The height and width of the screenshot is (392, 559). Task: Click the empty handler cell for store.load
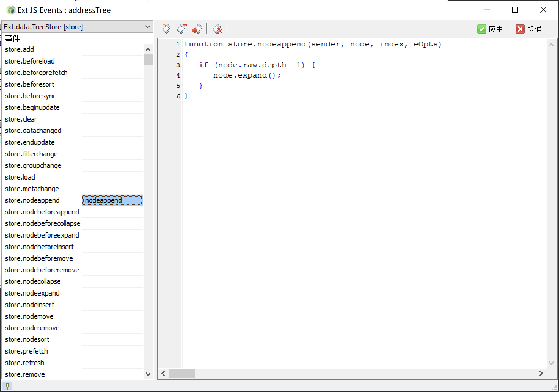112,177
